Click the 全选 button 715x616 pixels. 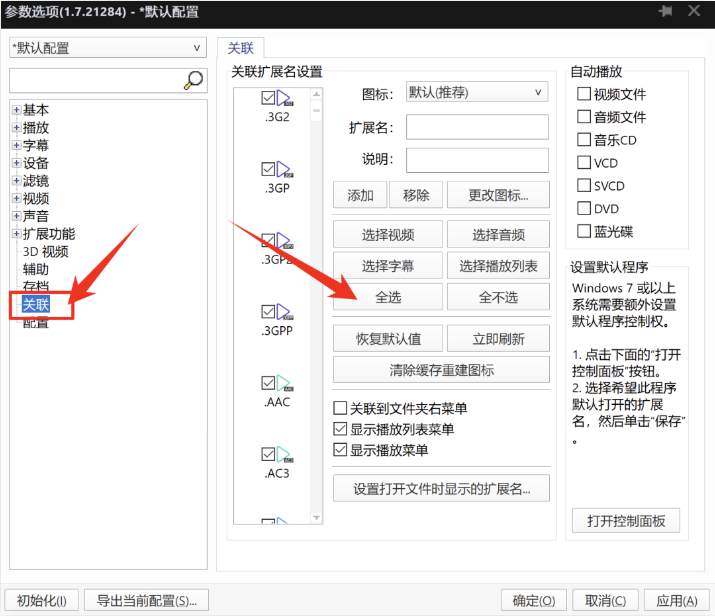point(388,297)
